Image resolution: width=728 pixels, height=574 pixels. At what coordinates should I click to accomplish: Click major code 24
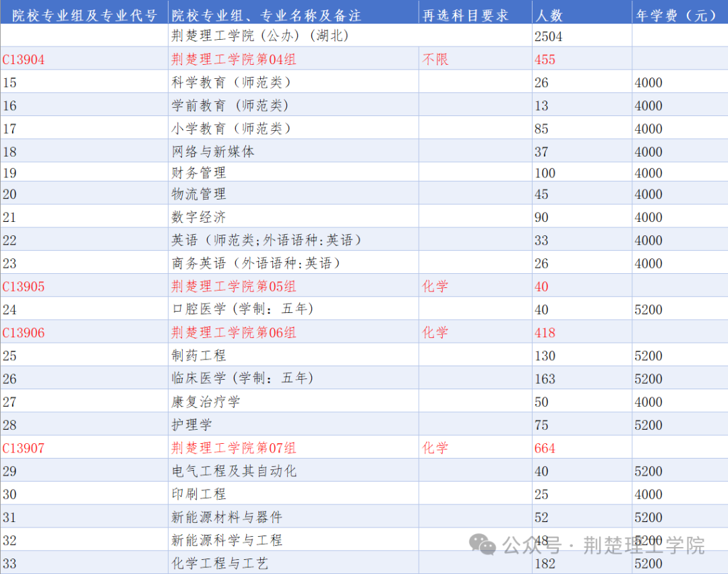click(x=9, y=310)
